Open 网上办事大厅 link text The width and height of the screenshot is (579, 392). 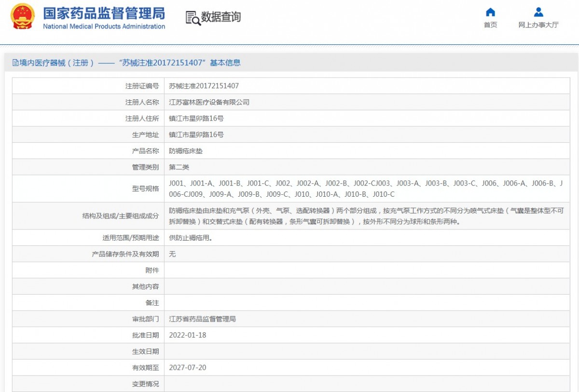pos(538,25)
